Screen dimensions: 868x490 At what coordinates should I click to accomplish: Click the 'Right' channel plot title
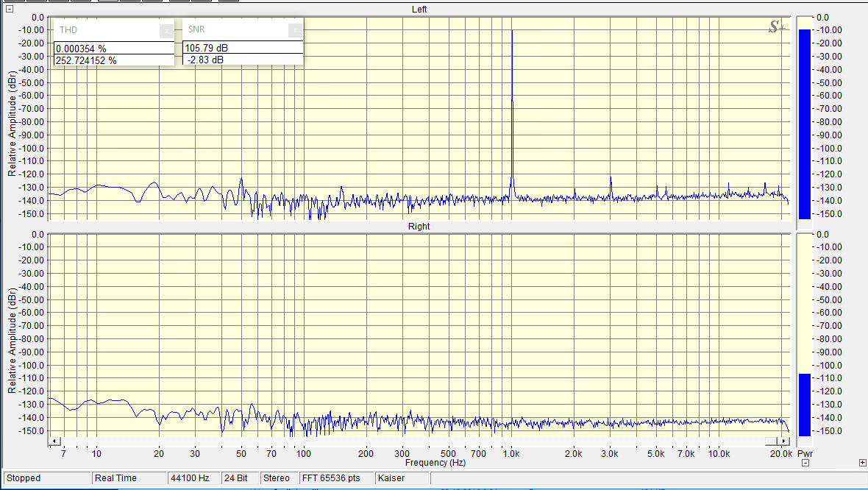click(419, 227)
